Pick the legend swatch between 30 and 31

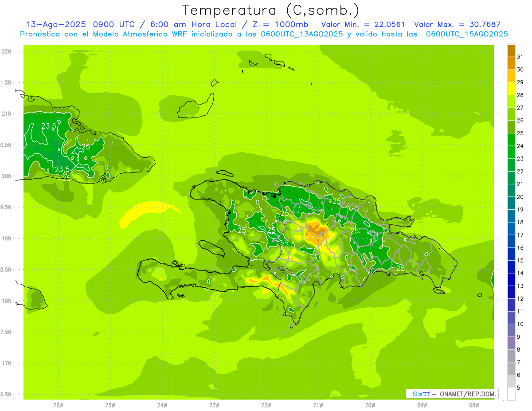[511, 63]
